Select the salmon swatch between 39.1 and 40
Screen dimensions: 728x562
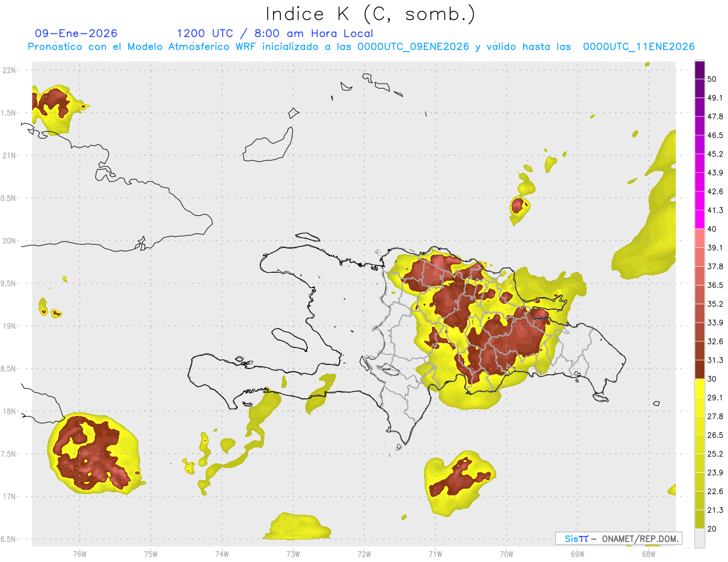[700, 238]
